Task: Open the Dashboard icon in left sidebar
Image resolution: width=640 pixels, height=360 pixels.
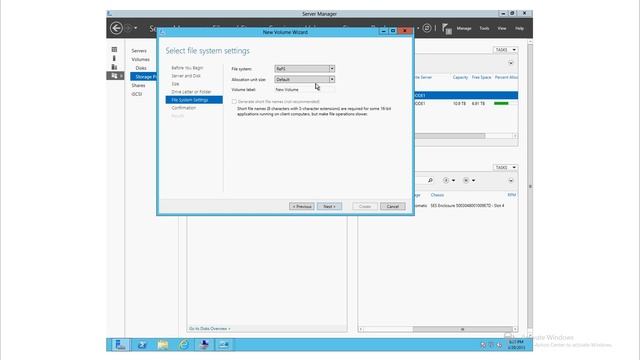Action: point(114,49)
